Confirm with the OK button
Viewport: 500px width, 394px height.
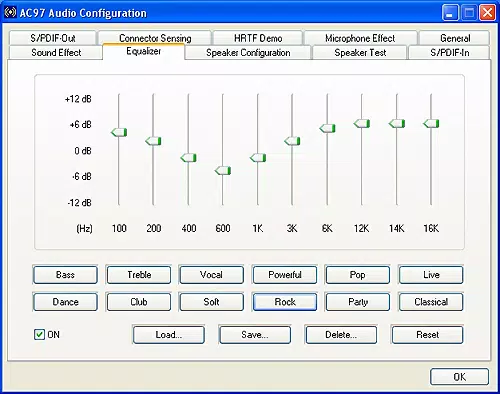(459, 377)
